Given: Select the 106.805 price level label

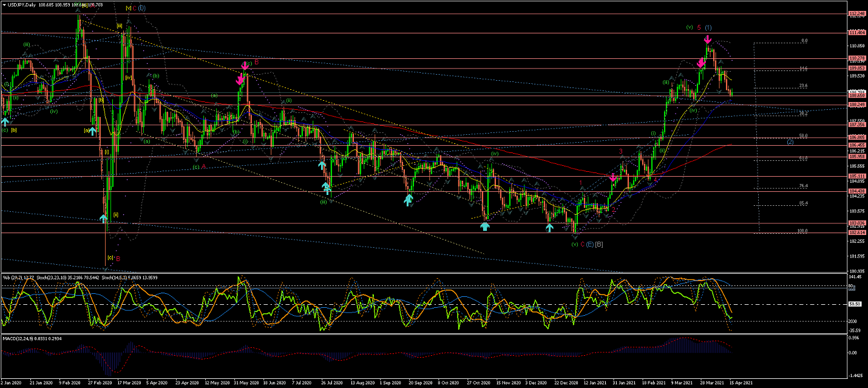Looking at the screenshot, I should click(x=857, y=138).
